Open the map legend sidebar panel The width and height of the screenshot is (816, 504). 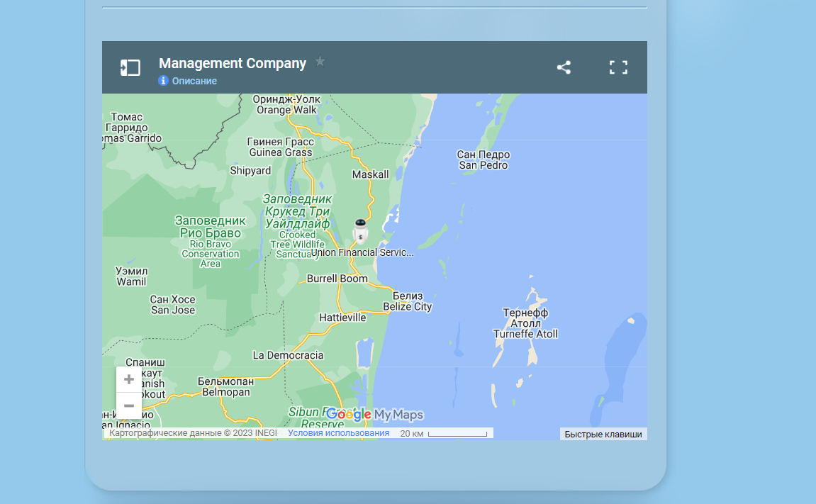[x=130, y=67]
